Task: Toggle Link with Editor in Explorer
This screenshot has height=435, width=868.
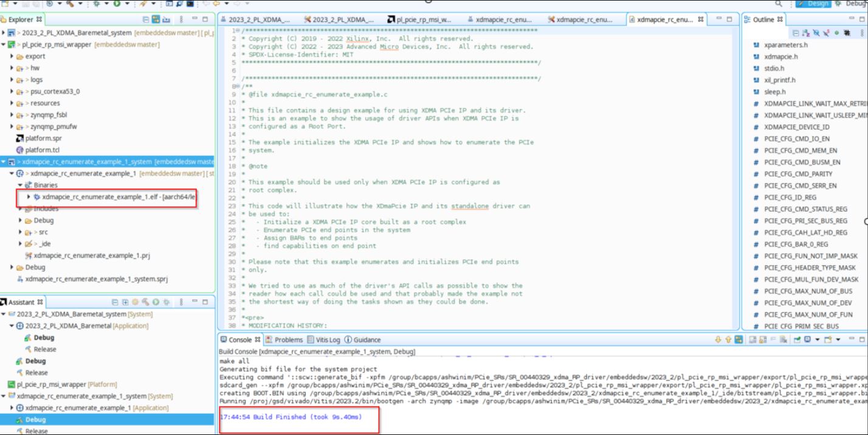Action: (156, 19)
